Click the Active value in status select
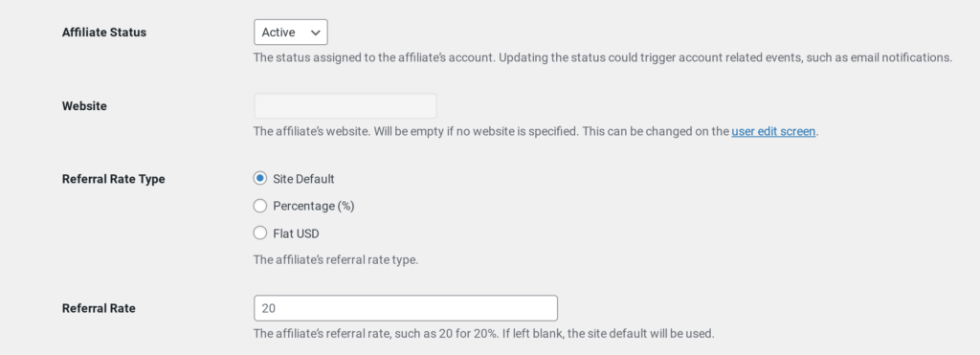This screenshot has width=980, height=355. pos(278,33)
